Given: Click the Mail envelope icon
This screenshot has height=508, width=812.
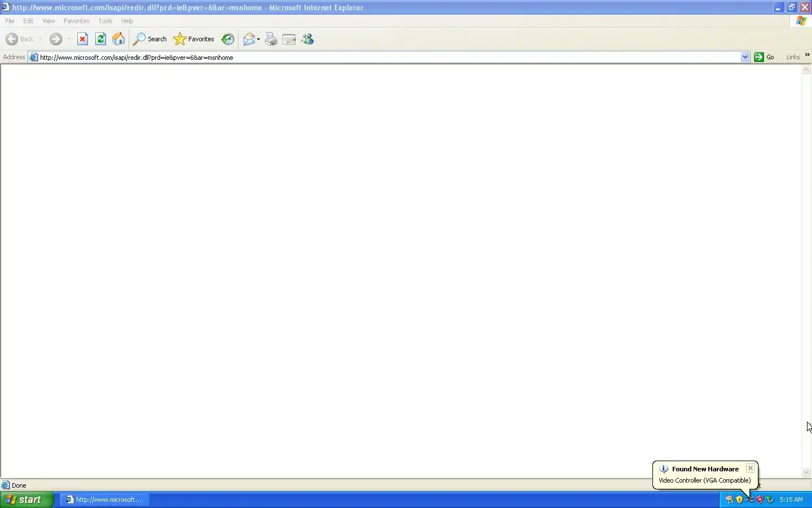Looking at the screenshot, I should 249,39.
